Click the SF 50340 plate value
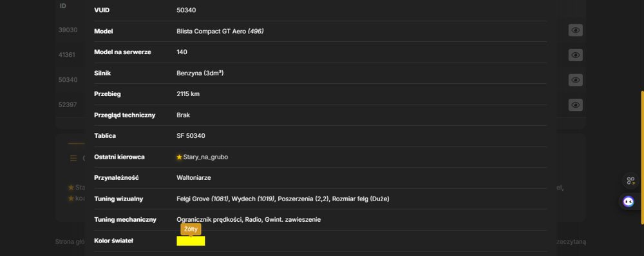Image resolution: width=644 pixels, height=256 pixels. pos(191,135)
